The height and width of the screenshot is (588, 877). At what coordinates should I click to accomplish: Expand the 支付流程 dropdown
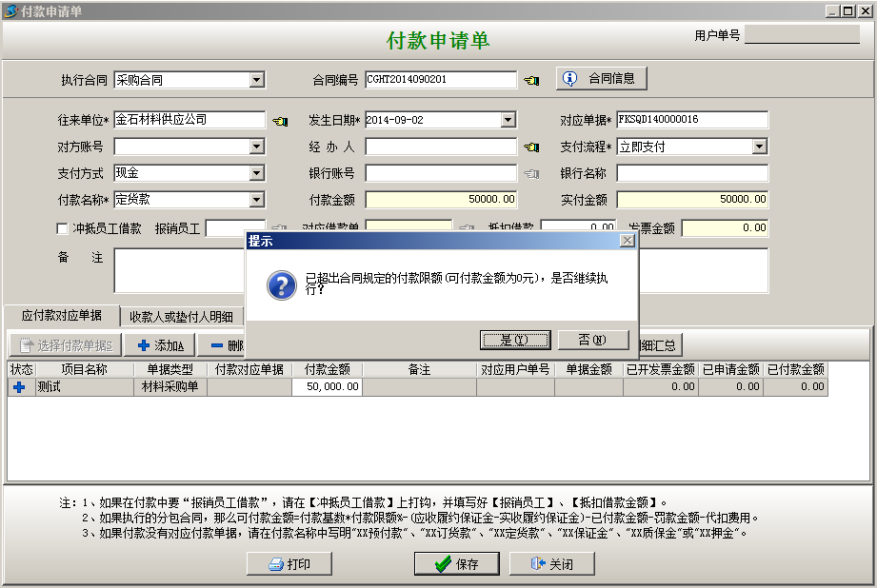(760, 147)
